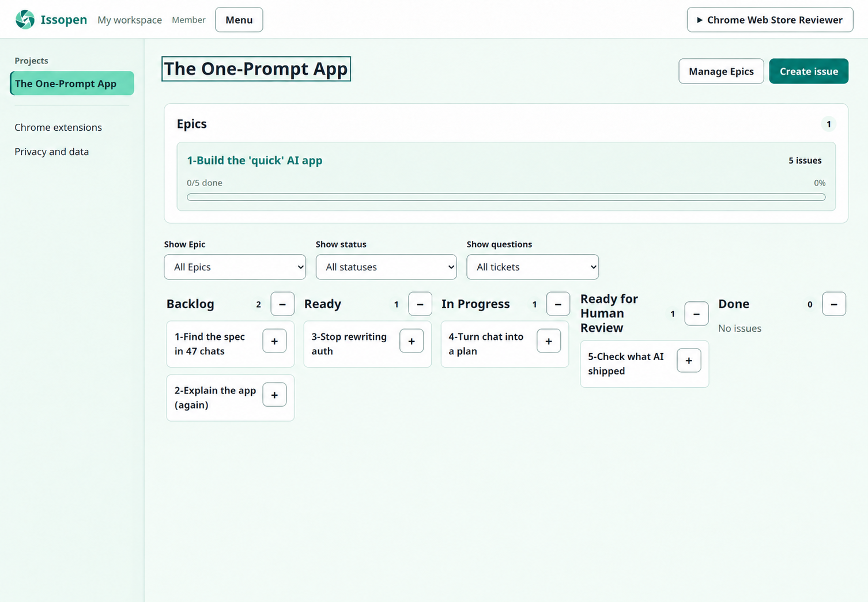
Task: Open the epic '1-Build the 'quick' AI app'
Action: pos(255,160)
